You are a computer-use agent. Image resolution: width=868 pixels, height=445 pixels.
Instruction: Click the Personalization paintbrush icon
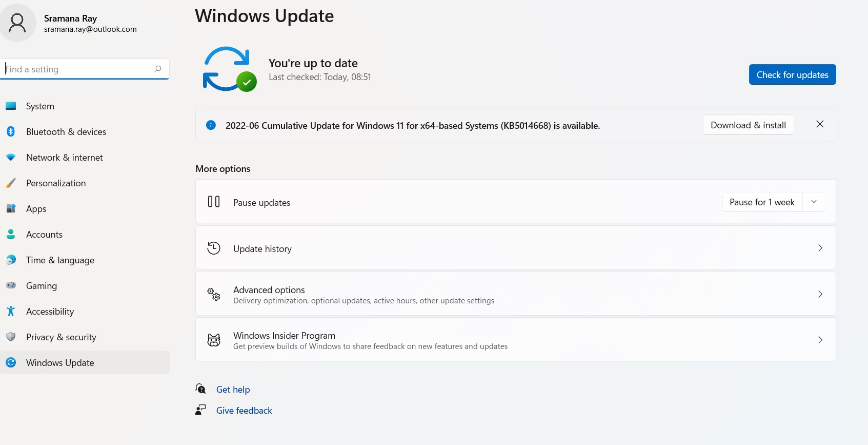[11, 183]
